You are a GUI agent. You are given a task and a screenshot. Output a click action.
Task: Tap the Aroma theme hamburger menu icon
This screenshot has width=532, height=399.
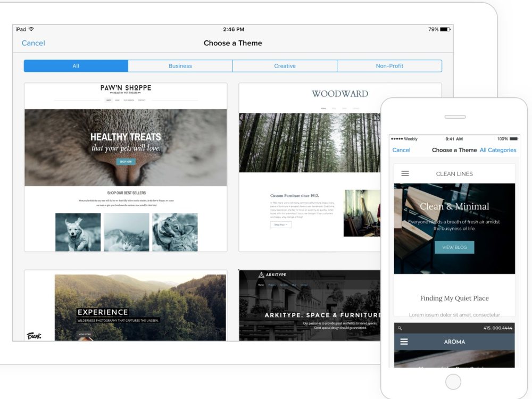(x=404, y=342)
